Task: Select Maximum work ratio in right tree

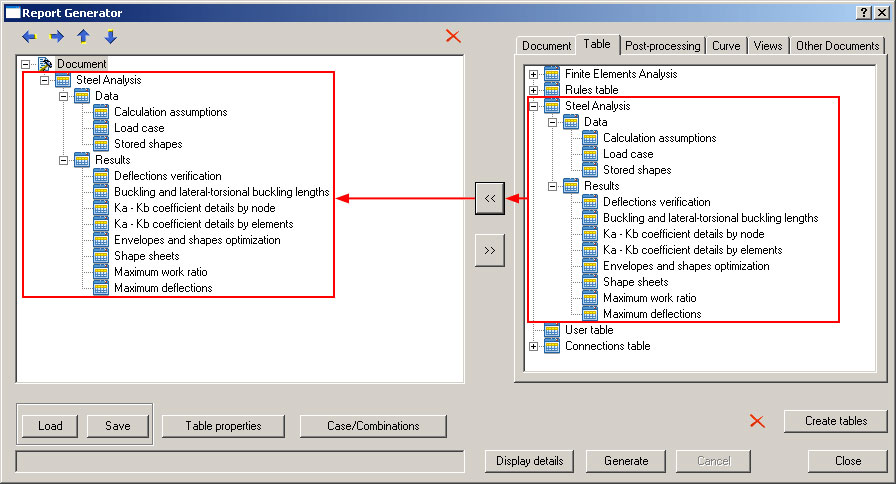Action: (649, 298)
